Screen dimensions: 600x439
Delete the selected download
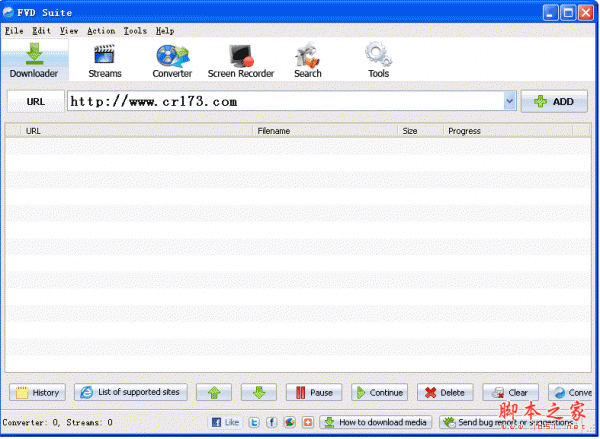click(445, 392)
